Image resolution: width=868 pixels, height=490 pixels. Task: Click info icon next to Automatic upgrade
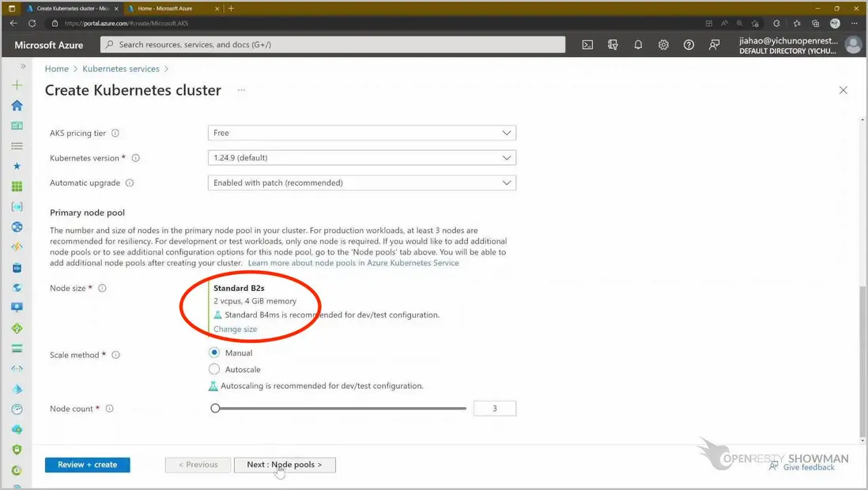[130, 183]
